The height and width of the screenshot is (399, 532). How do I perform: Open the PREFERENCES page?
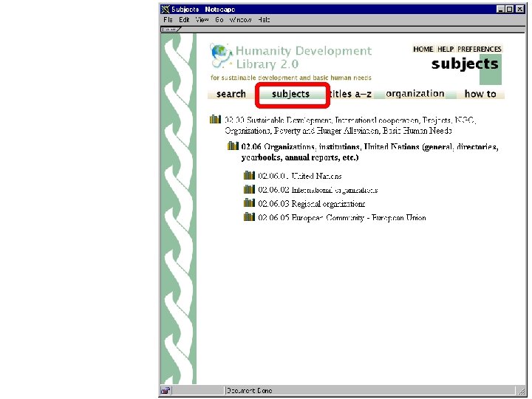(479, 50)
